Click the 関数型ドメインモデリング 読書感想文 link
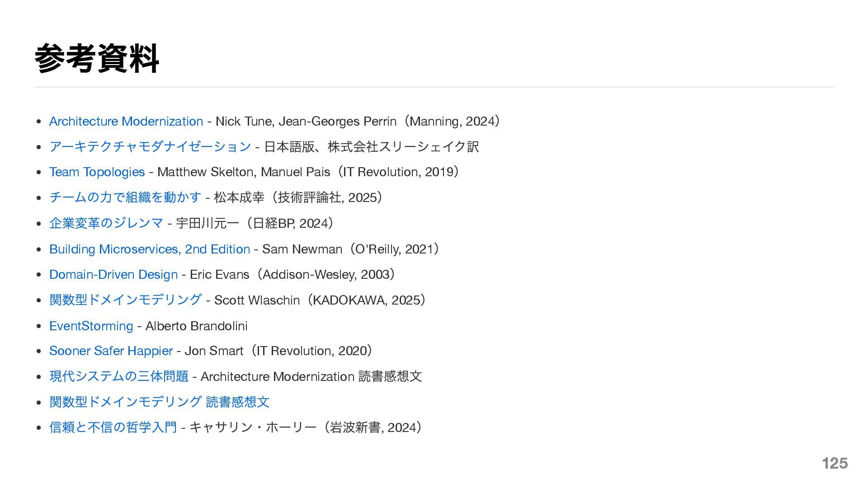The height and width of the screenshot is (488, 868). [159, 402]
